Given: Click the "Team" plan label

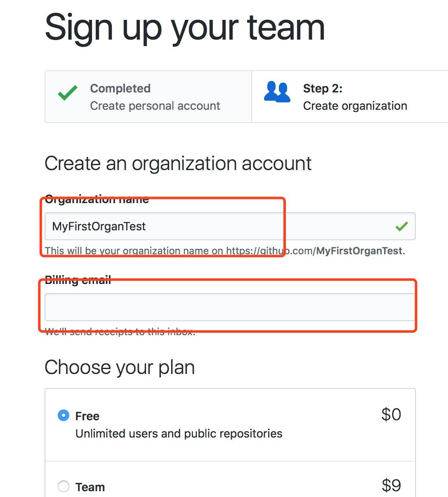Looking at the screenshot, I should 90,487.
